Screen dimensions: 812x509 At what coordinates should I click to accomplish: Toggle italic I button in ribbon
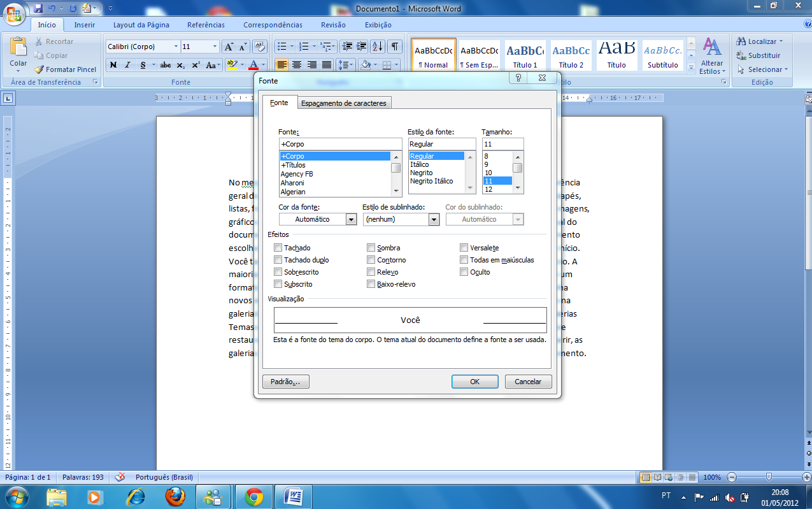[x=127, y=65]
